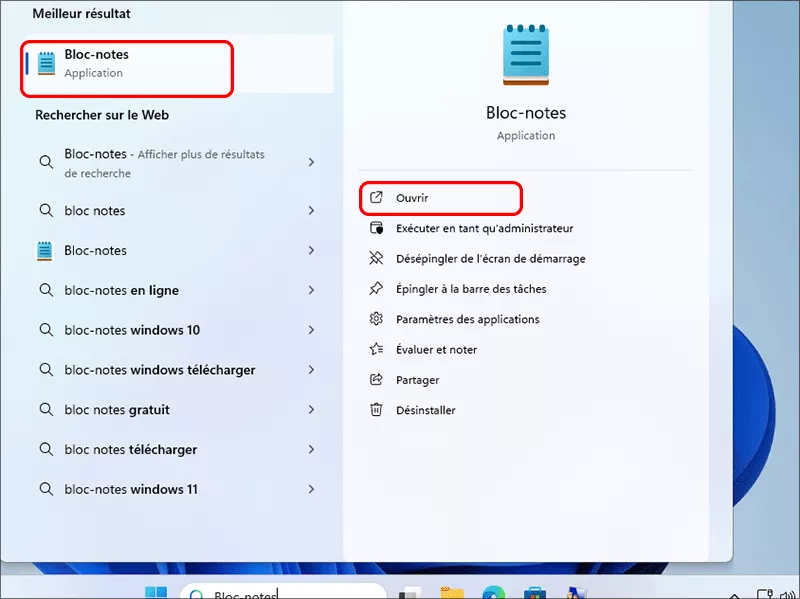Expand the bloc-notes en ligne suggestion arrow
The width and height of the screenshot is (800, 599).
(311, 290)
